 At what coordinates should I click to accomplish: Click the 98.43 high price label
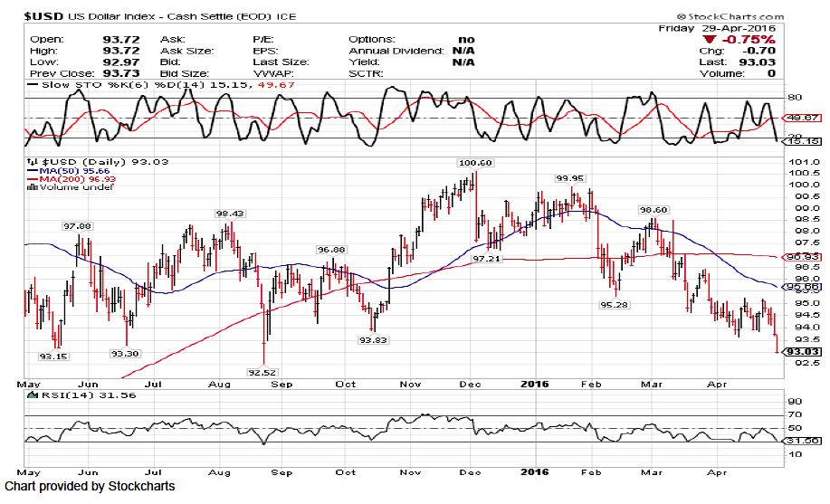pyautogui.click(x=230, y=214)
